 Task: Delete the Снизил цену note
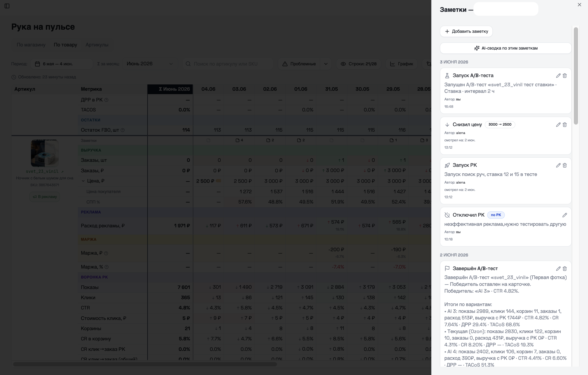coord(565,125)
